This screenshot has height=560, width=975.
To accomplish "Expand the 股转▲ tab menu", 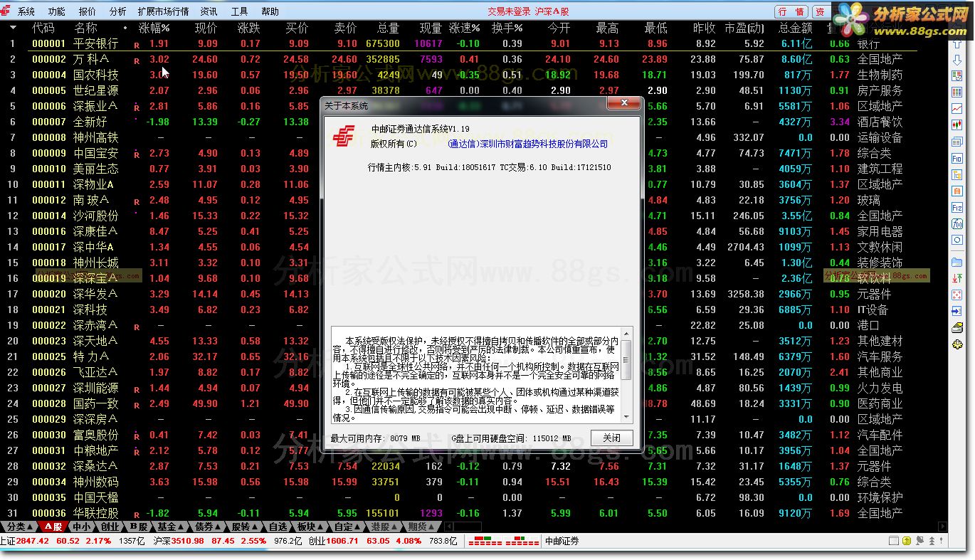I will click(x=245, y=527).
